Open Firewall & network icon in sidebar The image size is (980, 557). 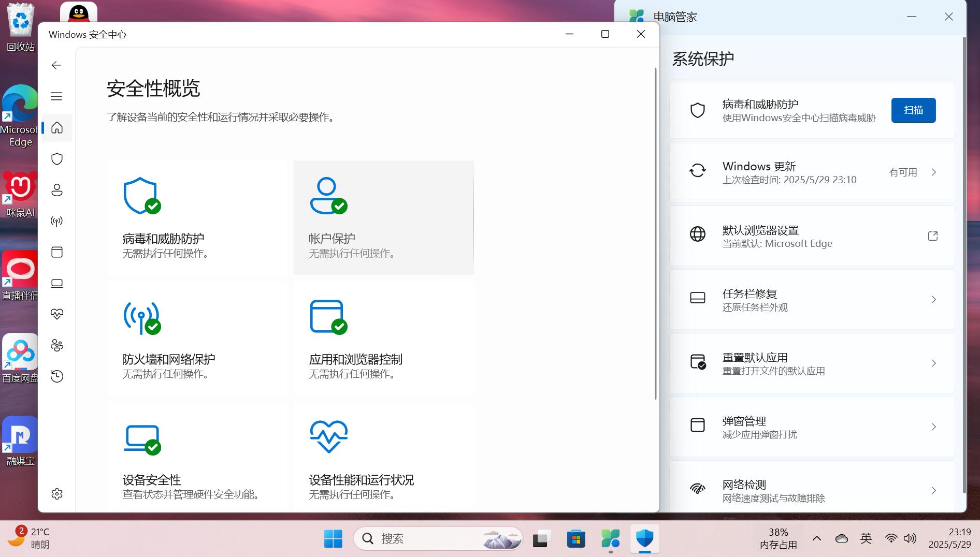tap(57, 222)
